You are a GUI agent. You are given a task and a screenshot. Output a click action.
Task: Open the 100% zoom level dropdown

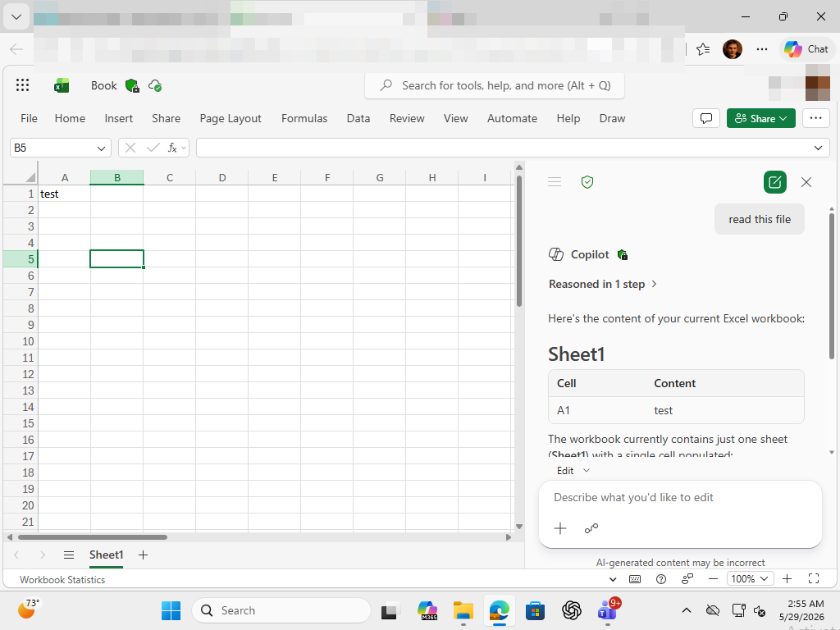pyautogui.click(x=750, y=579)
